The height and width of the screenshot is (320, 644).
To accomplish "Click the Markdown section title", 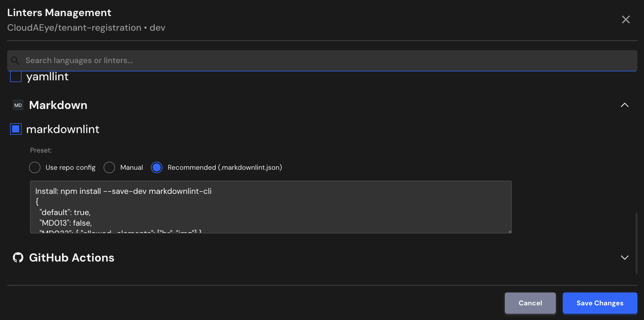I will point(58,105).
